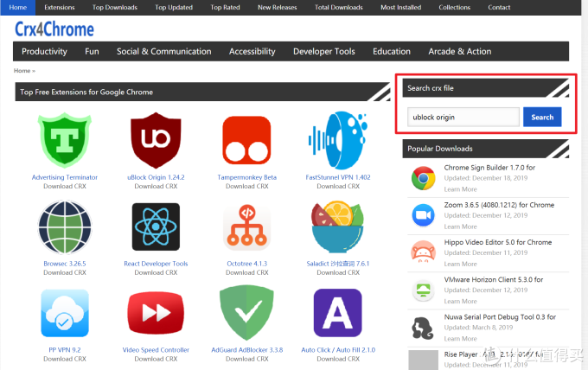Click the PP VPN 9.2 link
This screenshot has height=370, width=588.
coord(65,350)
